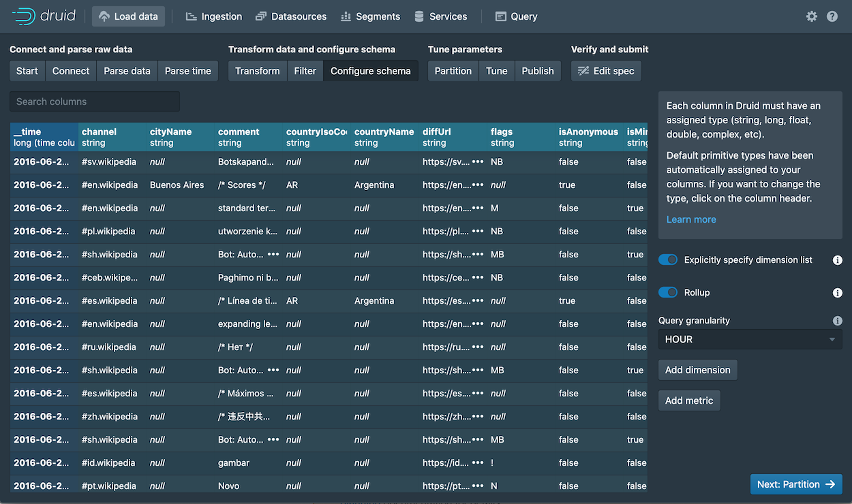Screen dimensions: 852x504
Task: Open the Edit spec step
Action: [x=606, y=71]
